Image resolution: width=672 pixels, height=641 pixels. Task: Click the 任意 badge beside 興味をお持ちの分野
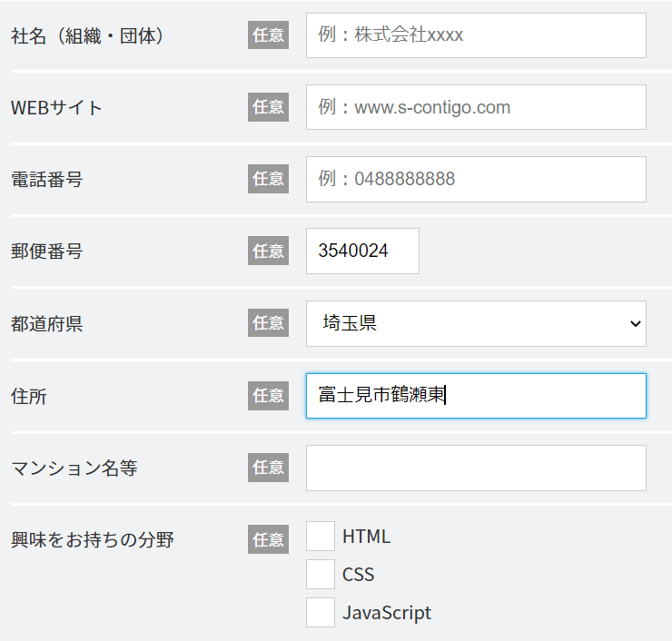[x=268, y=539]
